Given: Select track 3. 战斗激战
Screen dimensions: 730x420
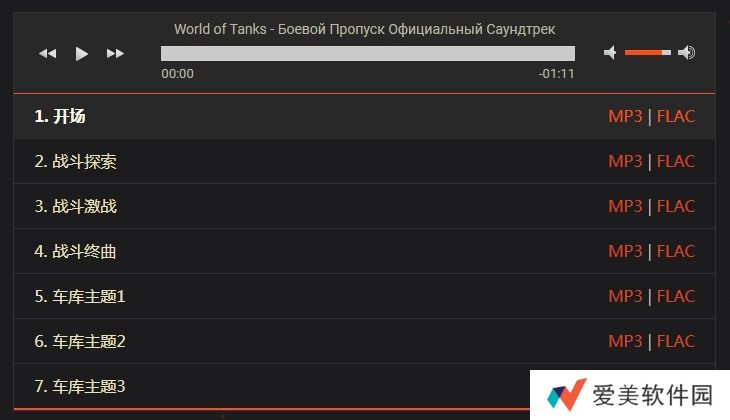Looking at the screenshot, I should [x=75, y=206].
